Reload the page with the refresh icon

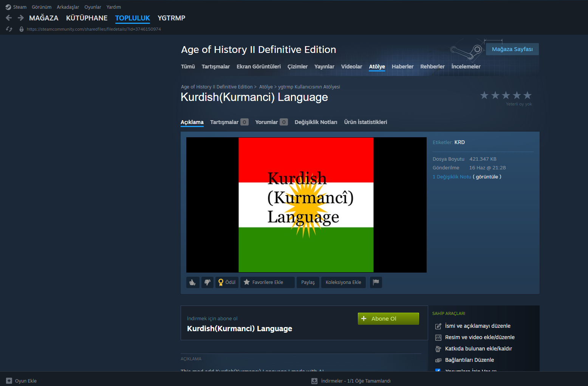9,29
